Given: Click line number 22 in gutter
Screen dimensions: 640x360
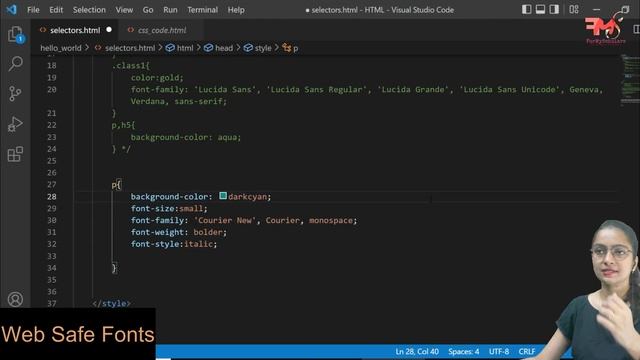Looking at the screenshot, I should click(52, 125).
